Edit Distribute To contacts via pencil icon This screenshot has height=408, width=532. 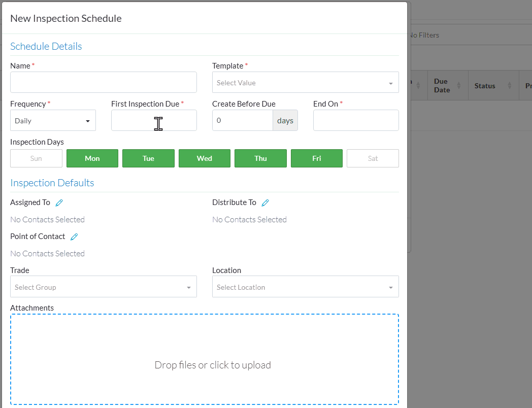[265, 203]
